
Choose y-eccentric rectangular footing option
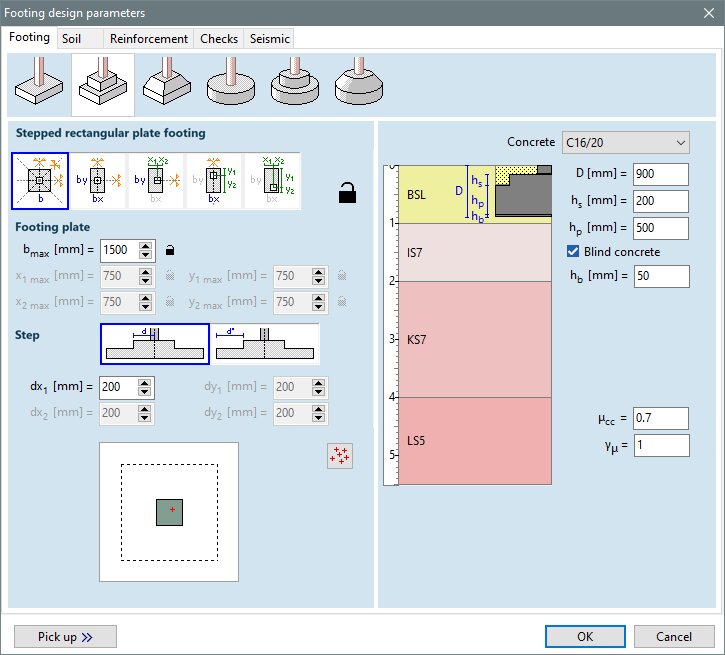tap(214, 181)
